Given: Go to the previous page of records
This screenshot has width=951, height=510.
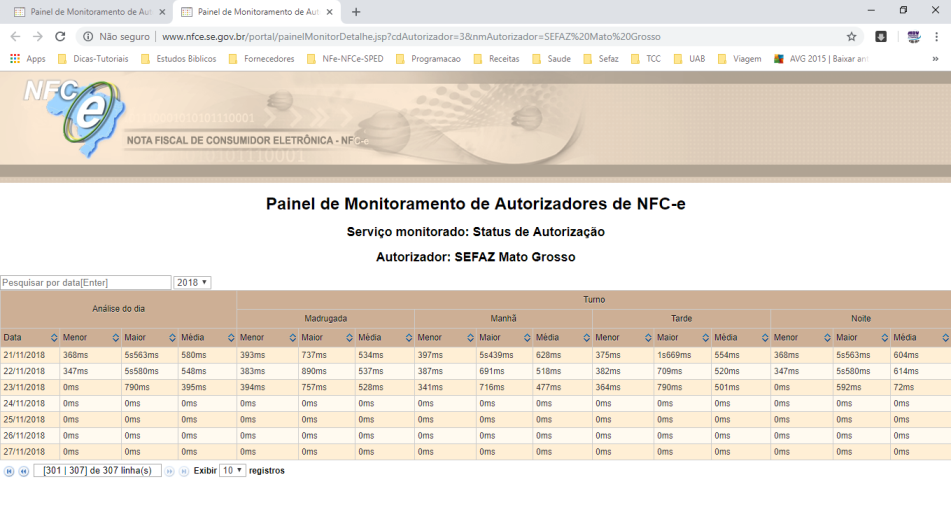Looking at the screenshot, I should click(24, 471).
